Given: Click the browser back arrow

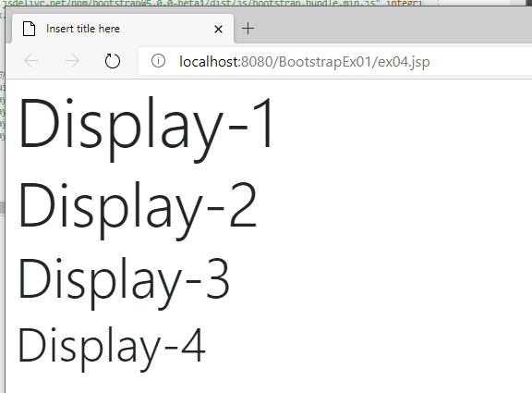Looking at the screenshot, I should pyautogui.click(x=31, y=61).
